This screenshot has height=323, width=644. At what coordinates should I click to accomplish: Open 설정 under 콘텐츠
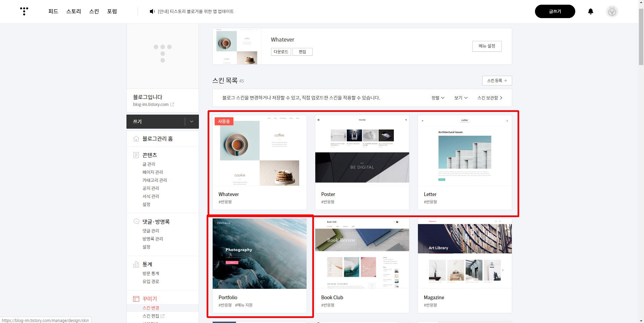pos(146,204)
